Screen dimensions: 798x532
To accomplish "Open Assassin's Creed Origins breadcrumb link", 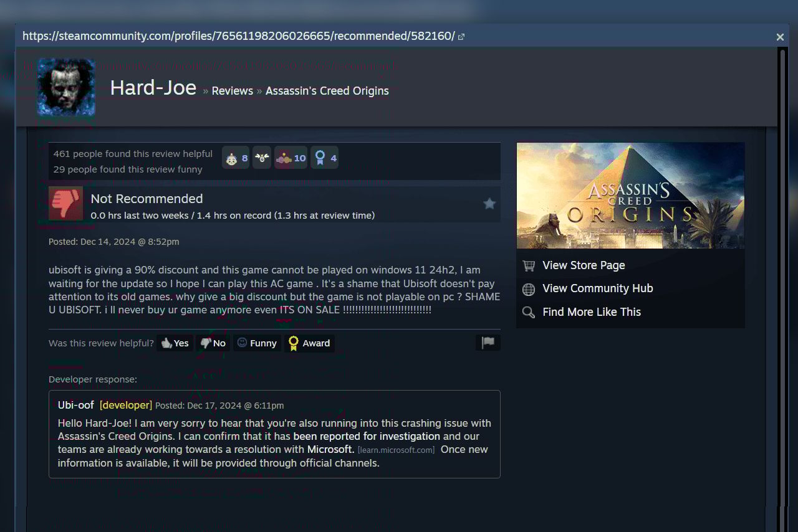I will 327,91.
